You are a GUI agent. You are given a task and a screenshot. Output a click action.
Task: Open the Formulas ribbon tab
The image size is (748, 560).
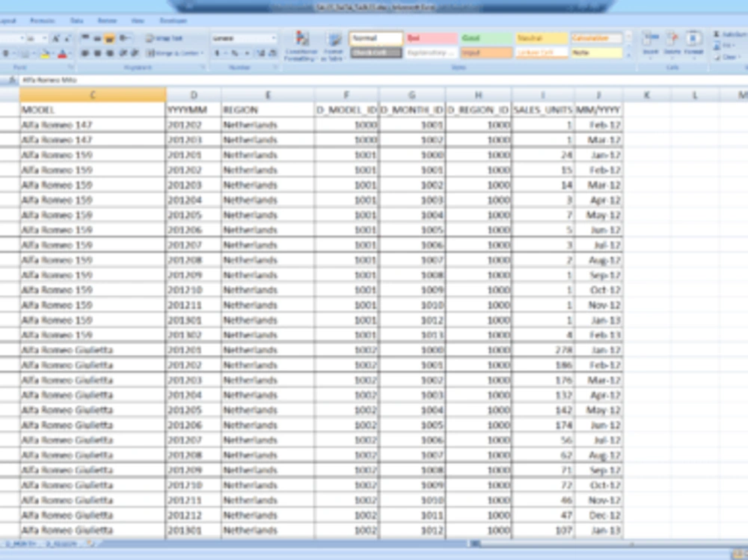click(42, 20)
